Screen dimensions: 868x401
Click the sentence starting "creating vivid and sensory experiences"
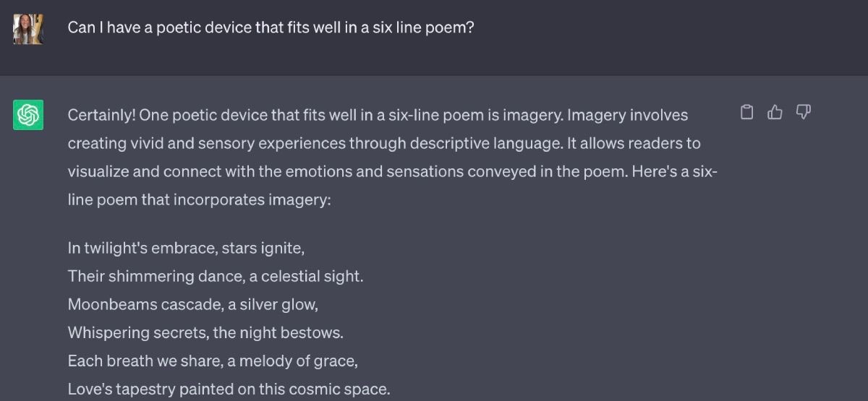tap(314, 143)
